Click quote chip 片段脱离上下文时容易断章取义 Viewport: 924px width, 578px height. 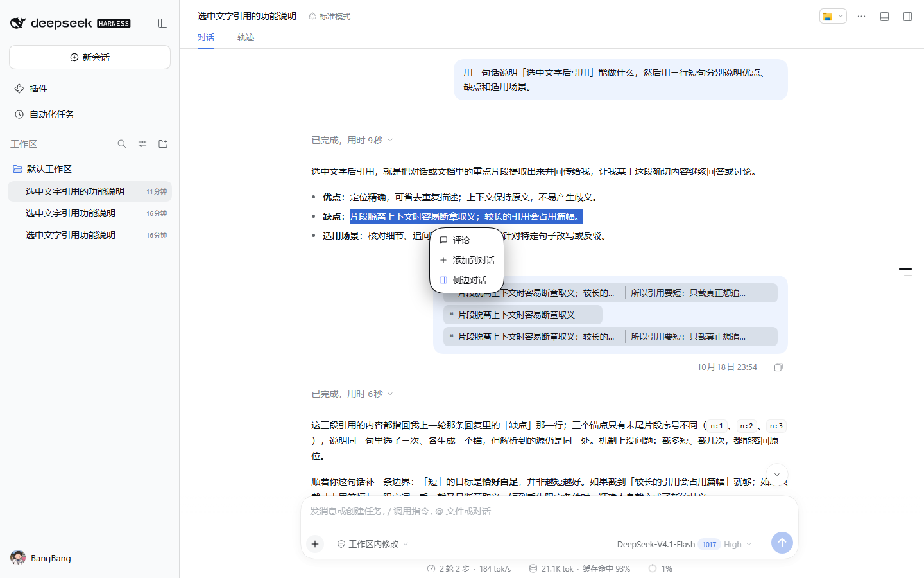coord(523,315)
